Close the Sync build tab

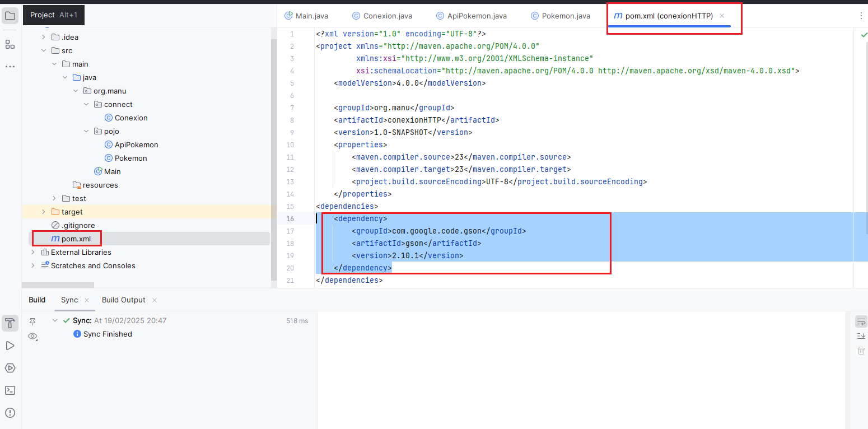tap(87, 300)
